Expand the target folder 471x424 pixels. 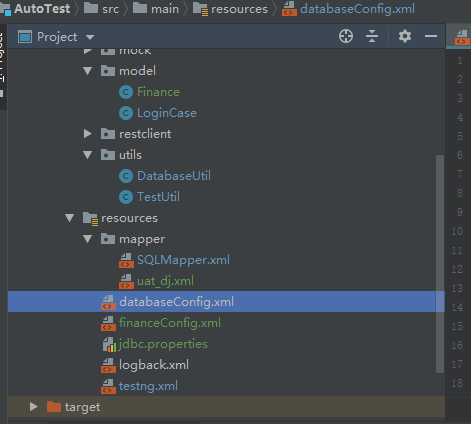point(34,407)
